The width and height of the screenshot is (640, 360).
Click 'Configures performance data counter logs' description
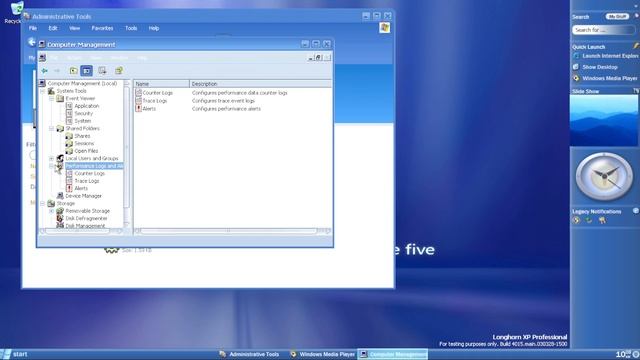(x=240, y=93)
